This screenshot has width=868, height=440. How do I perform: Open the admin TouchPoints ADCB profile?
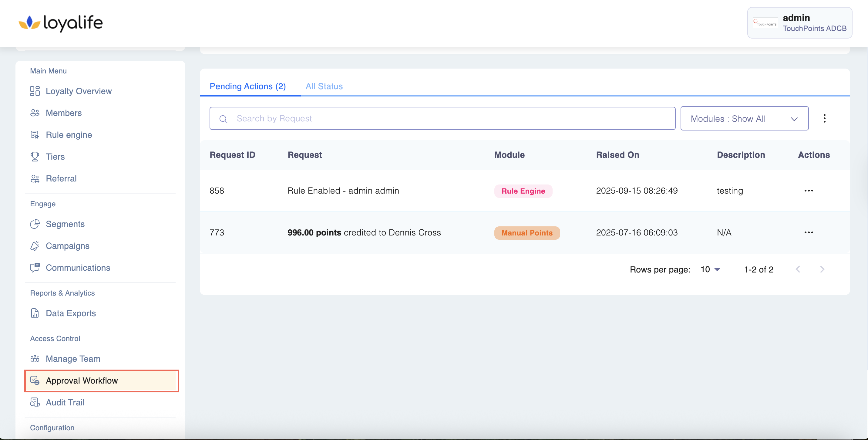799,23
